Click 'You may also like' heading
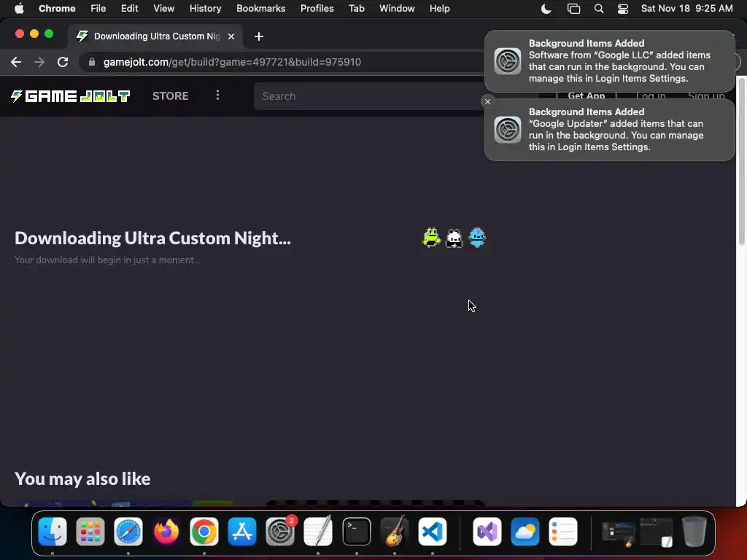The image size is (747, 560). (x=82, y=478)
